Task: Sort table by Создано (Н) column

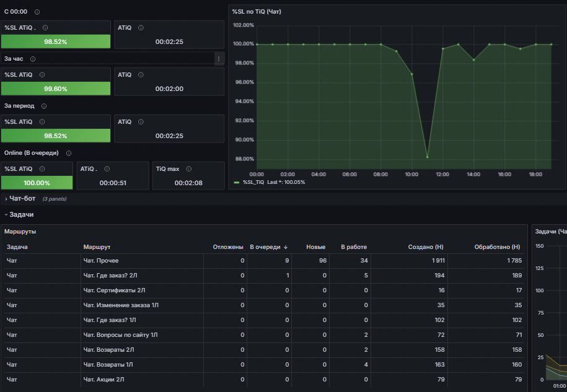Action: (x=426, y=247)
